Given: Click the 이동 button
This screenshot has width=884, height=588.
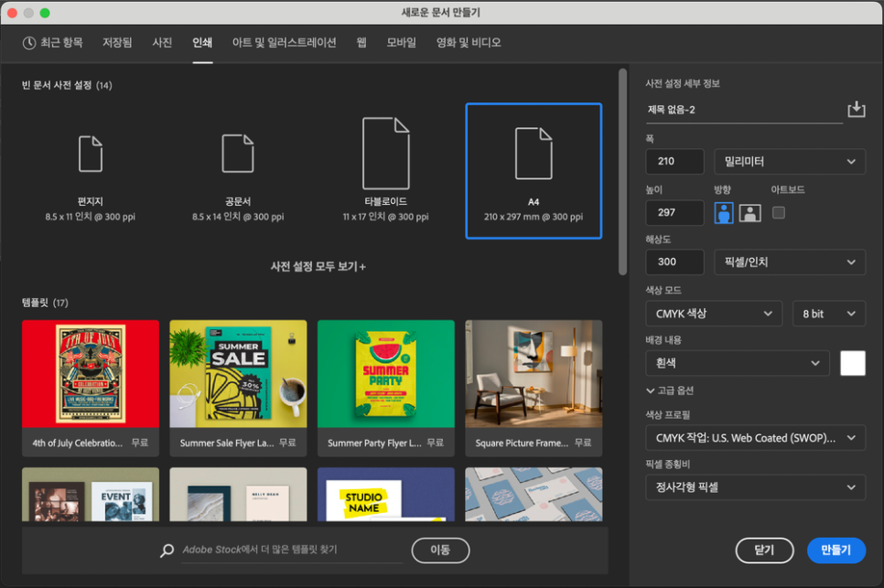Looking at the screenshot, I should (x=440, y=551).
